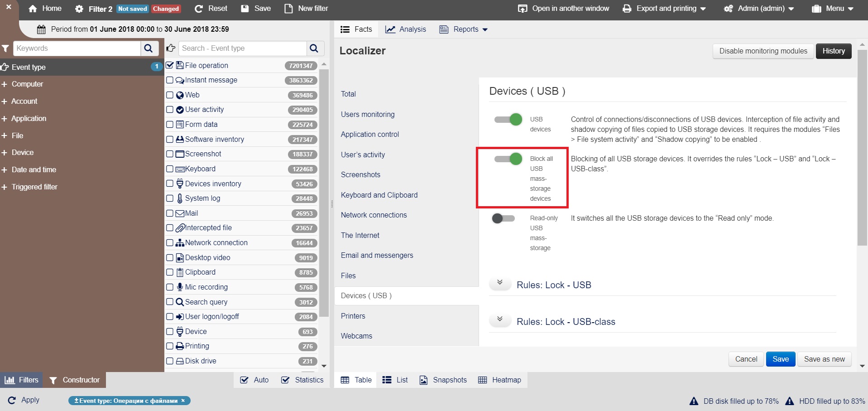Uncheck the File operation checkbox
Screen dimensions: 868x411
pos(170,65)
